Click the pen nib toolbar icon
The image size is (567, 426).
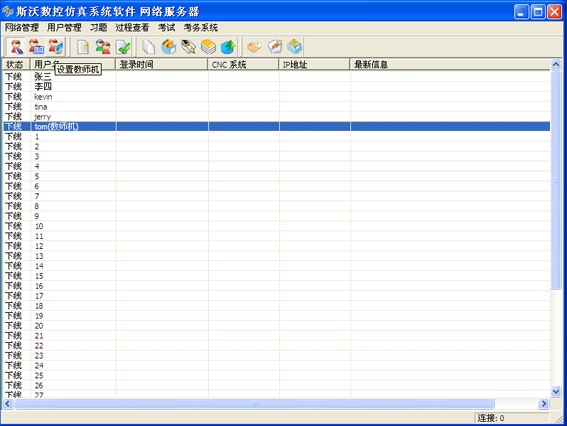(188, 47)
